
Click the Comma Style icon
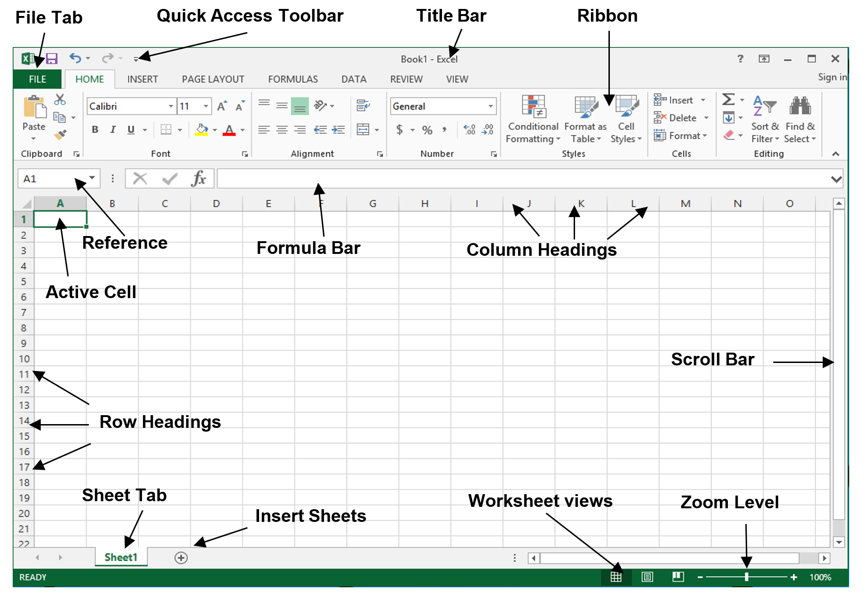444,130
